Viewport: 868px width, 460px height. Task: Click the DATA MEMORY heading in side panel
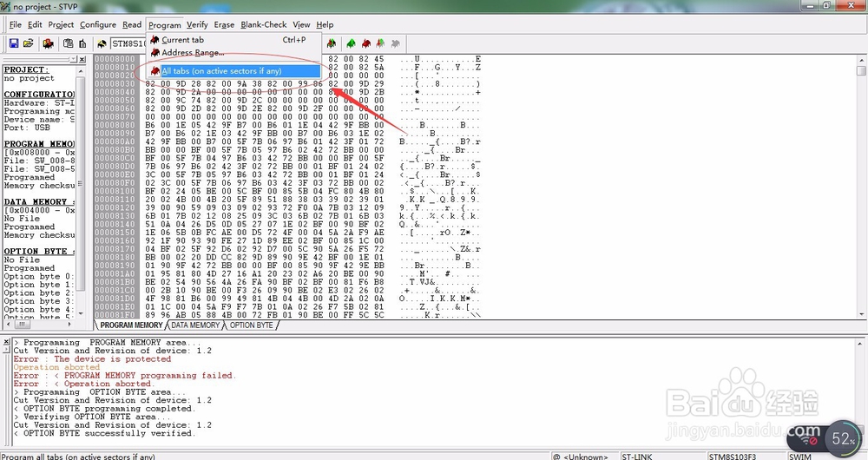pyautogui.click(x=39, y=202)
